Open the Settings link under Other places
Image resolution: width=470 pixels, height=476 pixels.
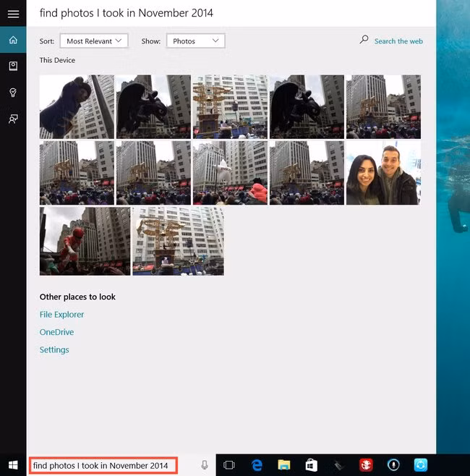click(x=54, y=350)
